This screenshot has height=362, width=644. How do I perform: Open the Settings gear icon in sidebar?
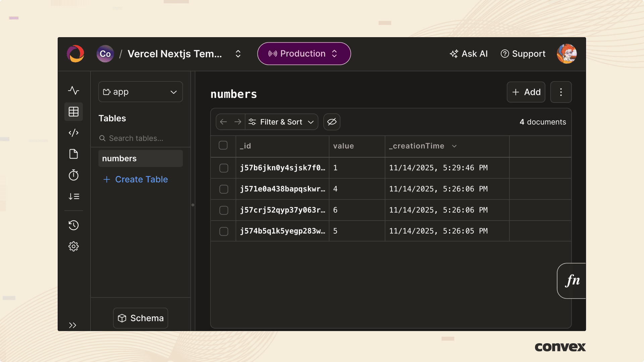(73, 246)
